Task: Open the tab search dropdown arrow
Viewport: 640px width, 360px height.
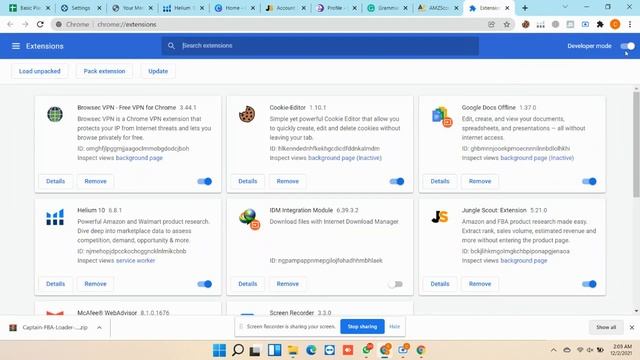Action: [x=565, y=7]
